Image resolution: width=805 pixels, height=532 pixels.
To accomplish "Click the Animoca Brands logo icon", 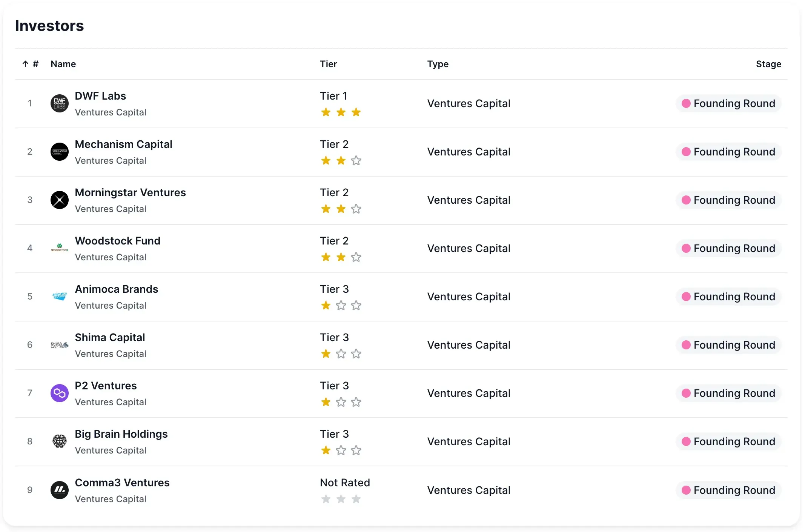I will tap(60, 297).
